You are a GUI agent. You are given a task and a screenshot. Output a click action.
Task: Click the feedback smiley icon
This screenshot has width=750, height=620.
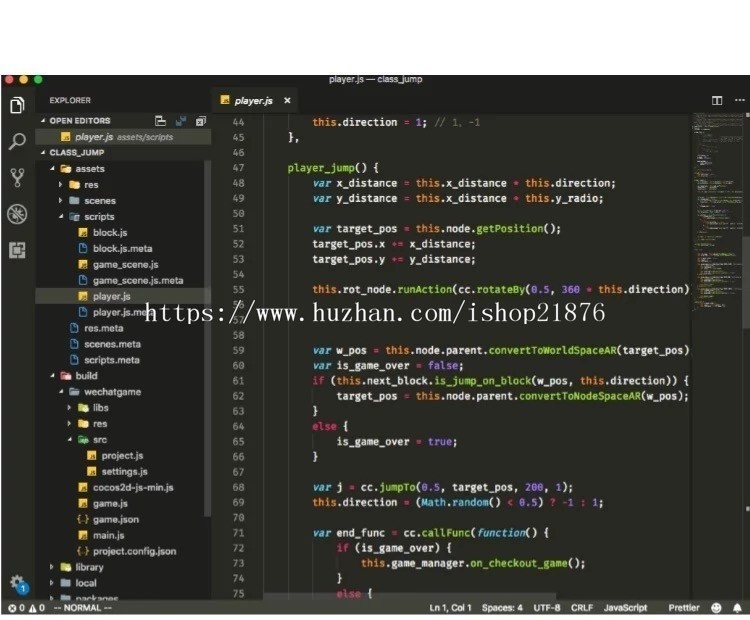[716, 608]
